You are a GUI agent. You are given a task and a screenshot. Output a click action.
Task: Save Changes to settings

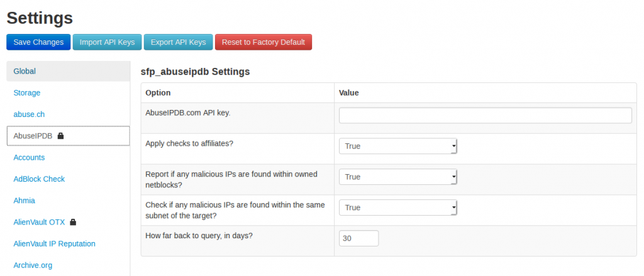point(38,42)
